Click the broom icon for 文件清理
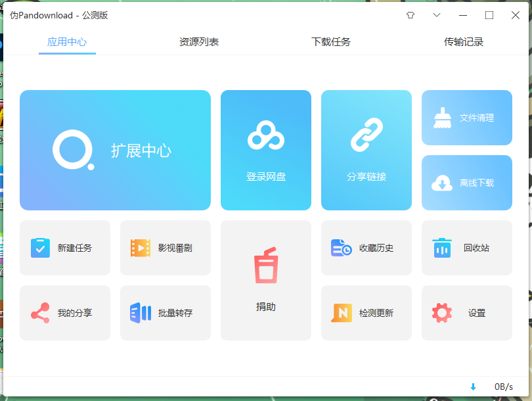Viewport: 532px width, 401px height. (442, 118)
